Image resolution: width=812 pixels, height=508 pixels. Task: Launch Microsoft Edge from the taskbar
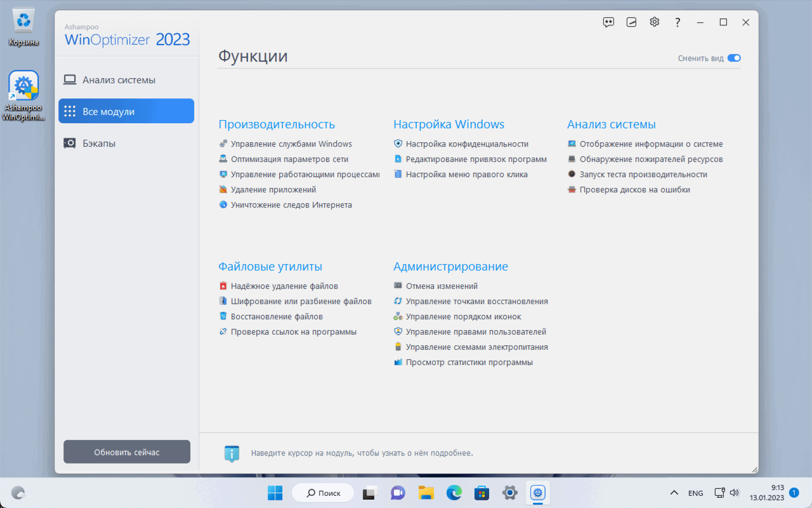pyautogui.click(x=454, y=493)
